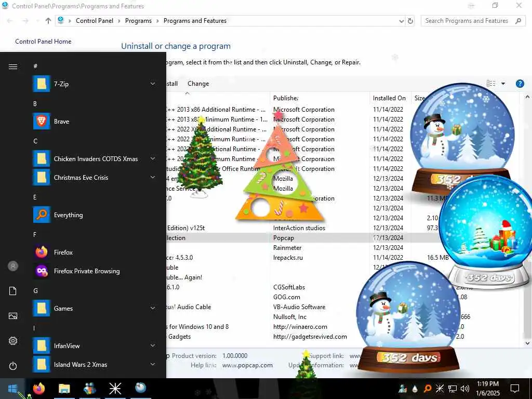Screen dimensions: 532x399
Task: Click the Change toolbar command
Action: pos(198,84)
